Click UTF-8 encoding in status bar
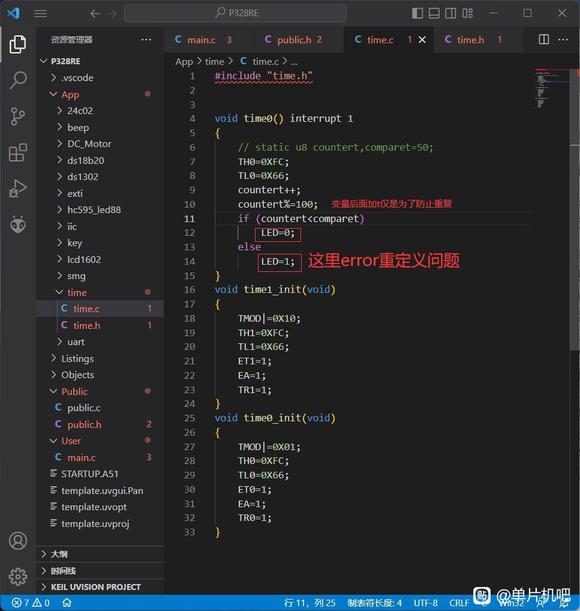580x611 pixels. click(x=426, y=603)
